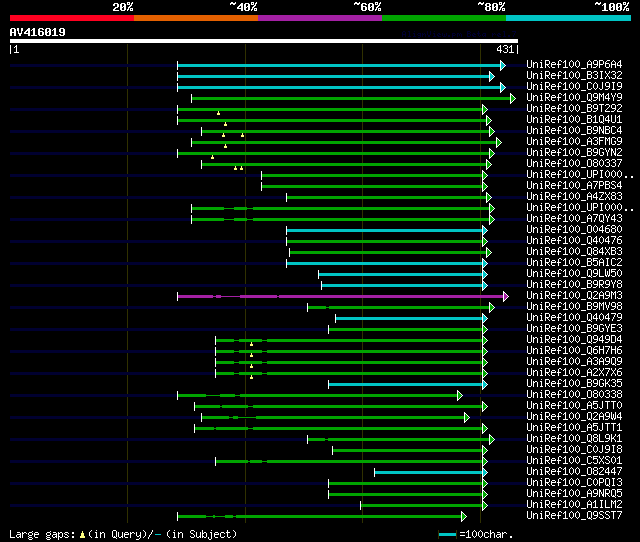
Task: Select the UniRef100_A3FMG9 label
Action: (574, 141)
